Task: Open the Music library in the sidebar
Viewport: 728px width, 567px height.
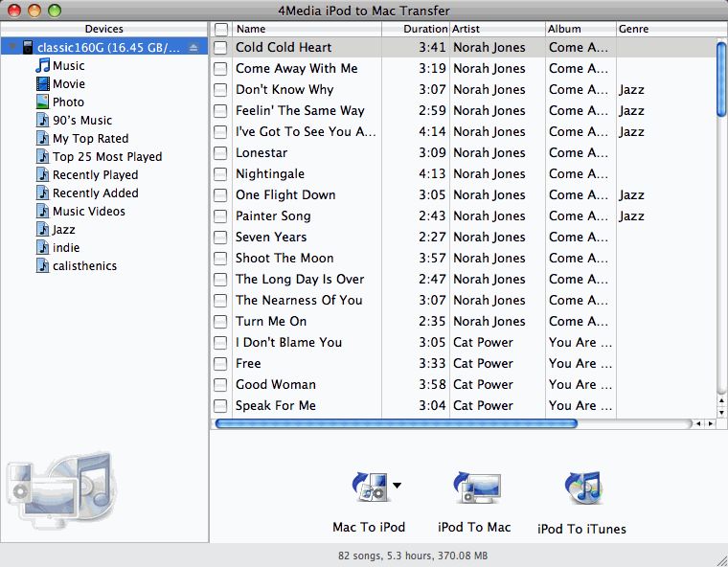Action: click(68, 65)
